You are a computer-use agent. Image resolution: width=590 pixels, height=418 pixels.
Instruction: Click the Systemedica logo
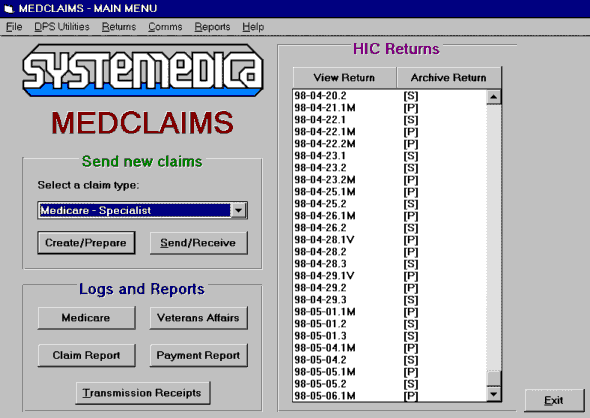click(143, 70)
